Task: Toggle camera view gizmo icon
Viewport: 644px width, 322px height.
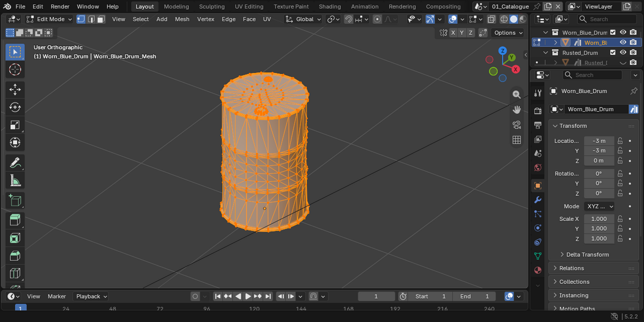Action: pyautogui.click(x=517, y=125)
